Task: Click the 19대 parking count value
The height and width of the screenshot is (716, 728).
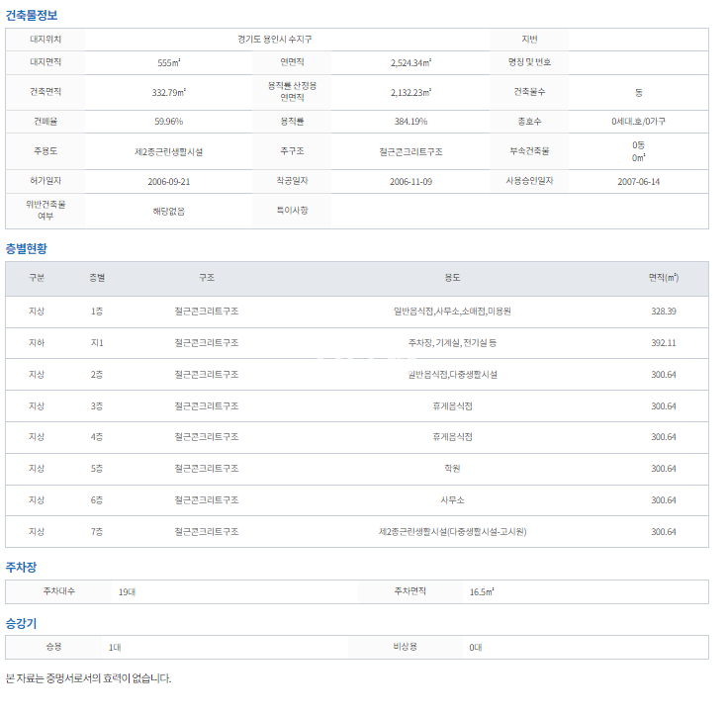Action: pos(127,591)
